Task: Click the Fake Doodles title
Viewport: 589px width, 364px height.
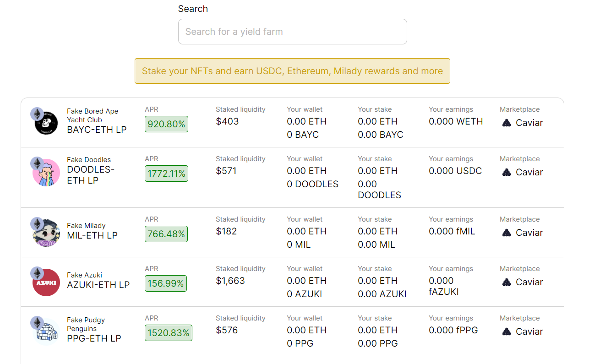Action: 89,160
